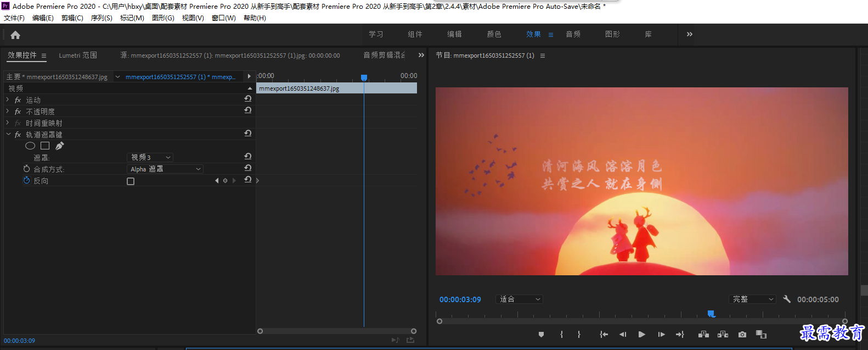
Task: Add marker in program monitor
Action: click(541, 334)
